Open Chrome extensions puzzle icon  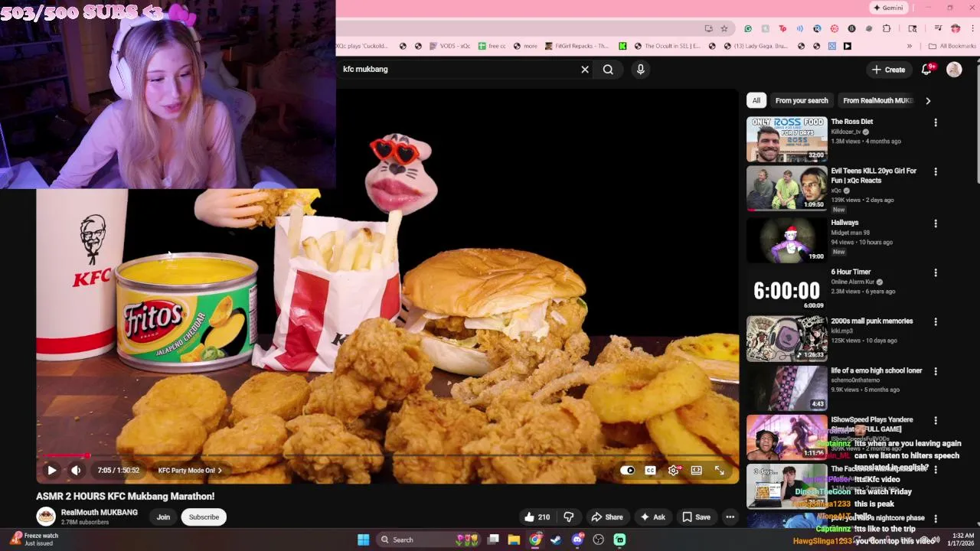(887, 28)
